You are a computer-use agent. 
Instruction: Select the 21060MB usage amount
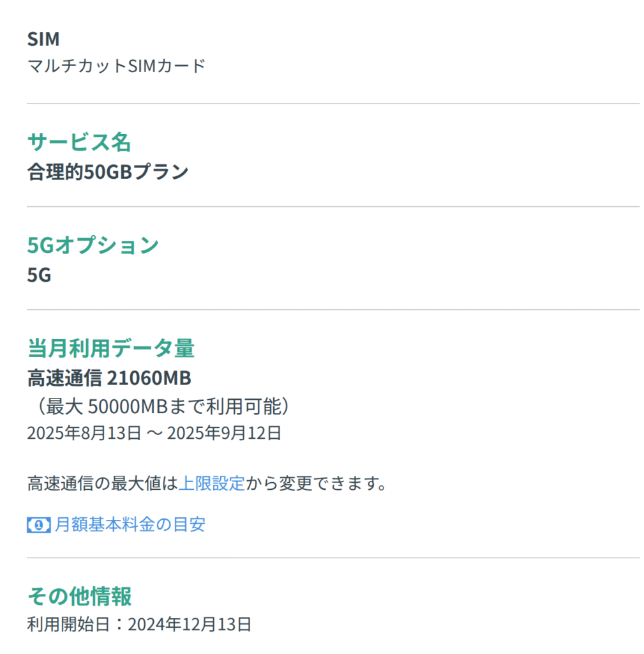tap(149, 378)
